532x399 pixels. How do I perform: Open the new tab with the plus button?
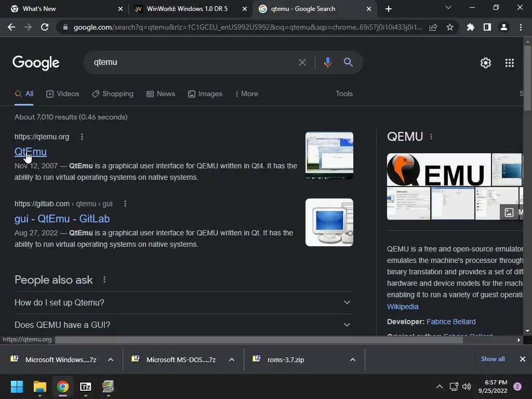point(389,9)
